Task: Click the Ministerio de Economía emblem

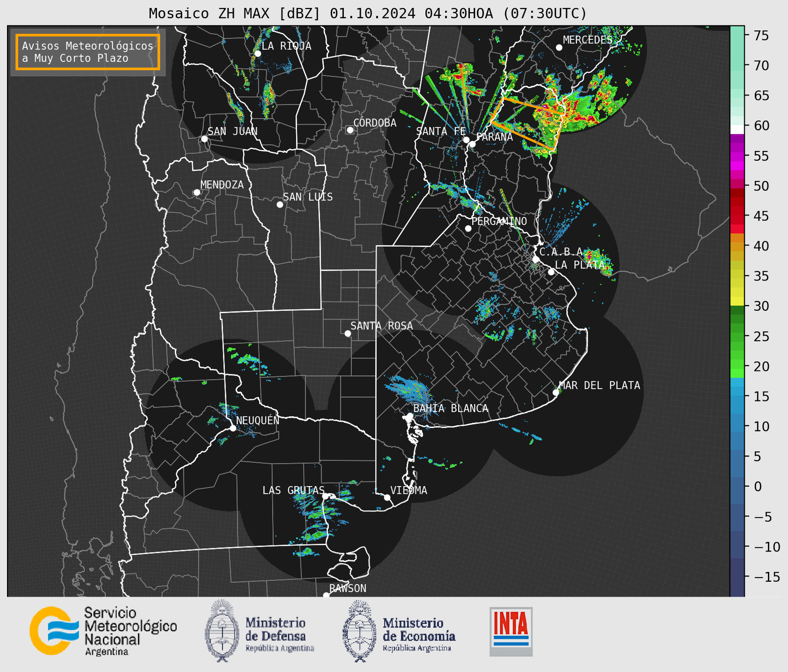Action: 359,630
